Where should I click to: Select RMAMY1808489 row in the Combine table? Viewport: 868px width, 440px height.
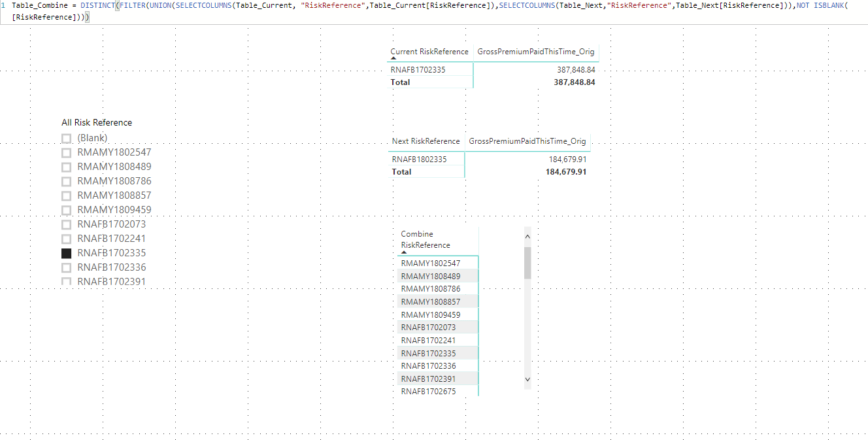pyautogui.click(x=438, y=276)
